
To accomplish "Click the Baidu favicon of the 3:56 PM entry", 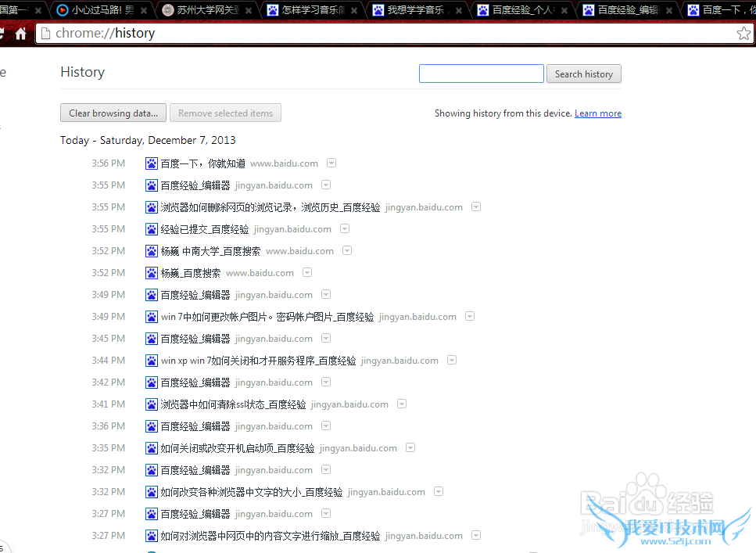I will point(152,163).
